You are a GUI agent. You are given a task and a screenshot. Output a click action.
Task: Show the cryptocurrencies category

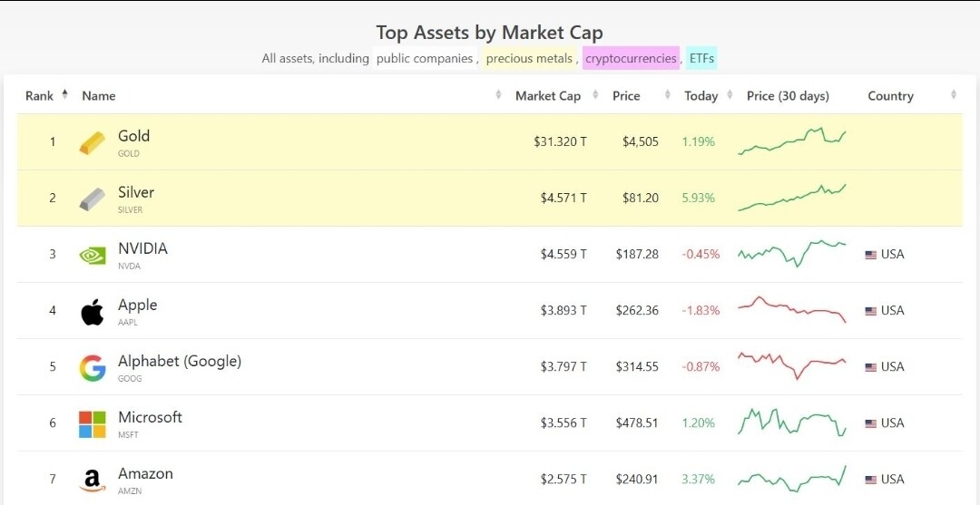(x=631, y=59)
